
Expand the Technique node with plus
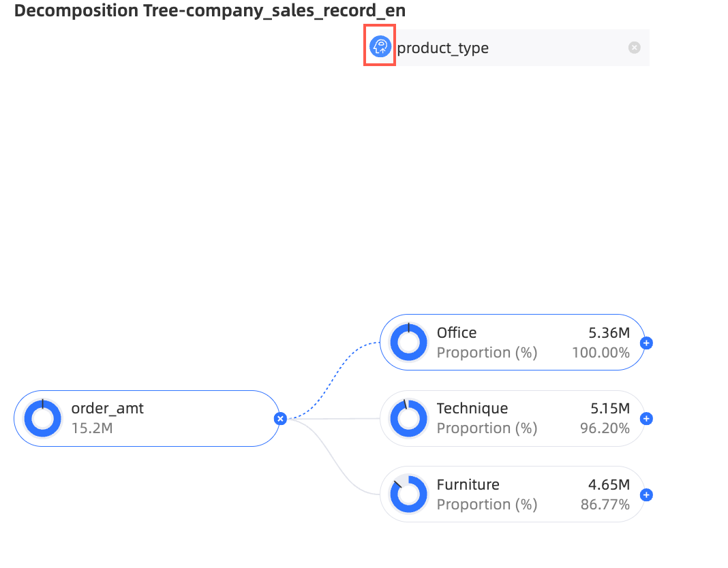click(x=646, y=419)
